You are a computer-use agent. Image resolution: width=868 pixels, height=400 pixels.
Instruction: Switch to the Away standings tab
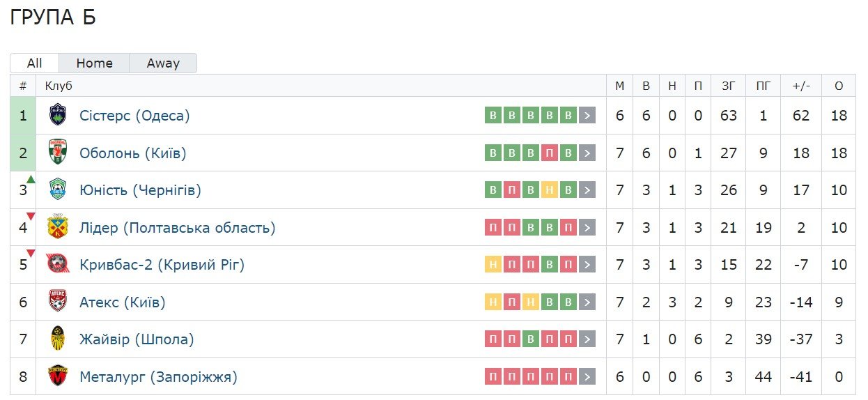[x=163, y=63]
